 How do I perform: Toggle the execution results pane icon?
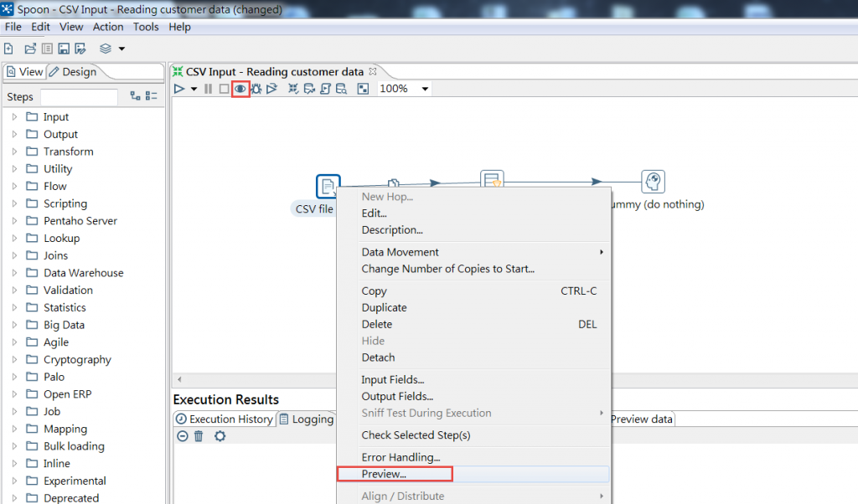(x=363, y=89)
